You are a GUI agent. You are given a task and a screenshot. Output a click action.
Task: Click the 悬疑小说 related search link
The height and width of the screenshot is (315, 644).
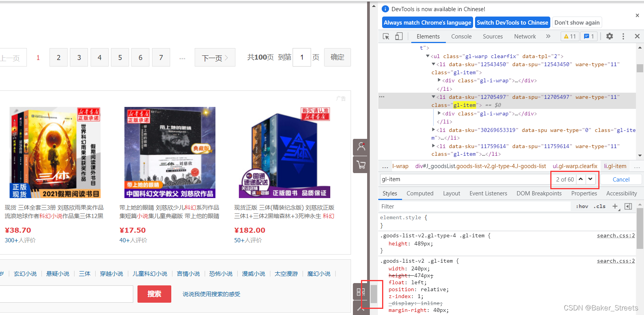(x=58, y=273)
